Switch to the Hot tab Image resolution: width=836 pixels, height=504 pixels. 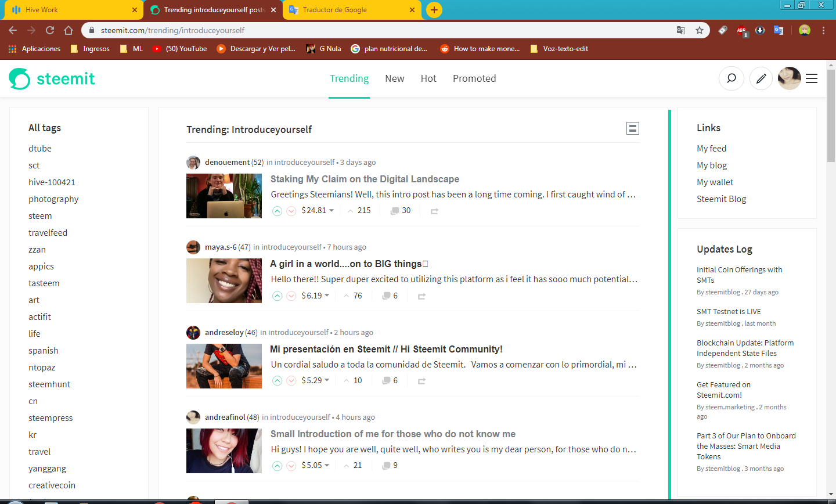pyautogui.click(x=428, y=78)
